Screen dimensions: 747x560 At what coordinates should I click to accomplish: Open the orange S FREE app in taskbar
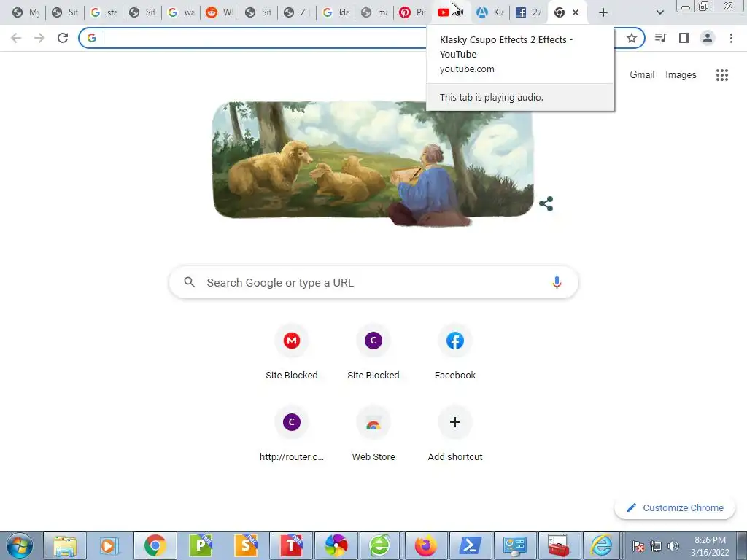246,545
